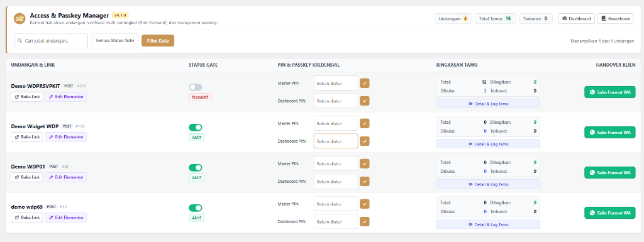Save Master PIN for demo wdp65
The image size is (644, 242).
click(365, 204)
